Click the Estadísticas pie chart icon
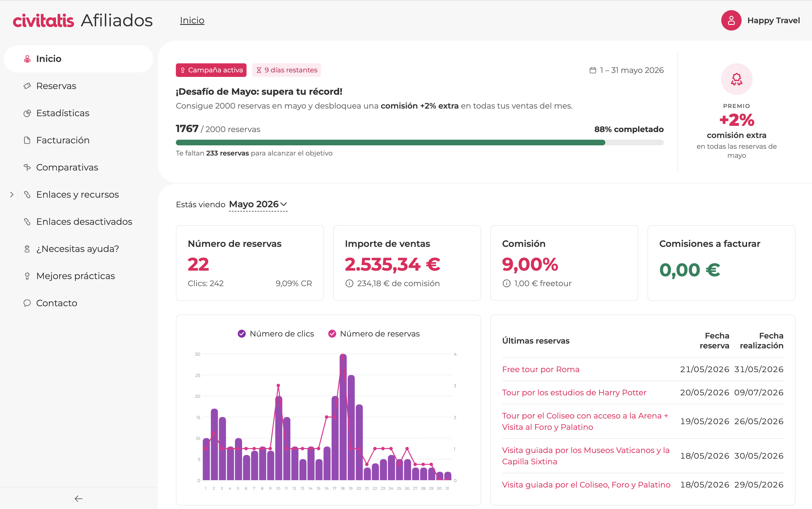Viewport: 812px width, 509px height. 27,113
